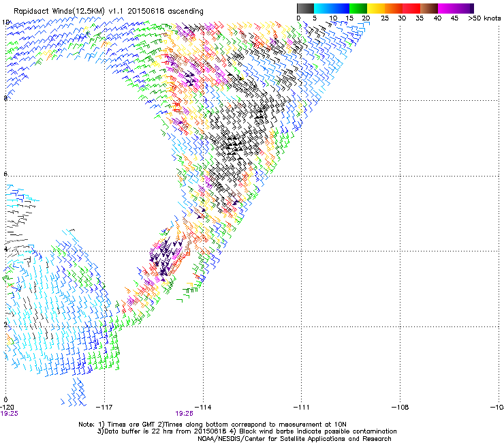Image resolution: width=504 pixels, height=443 pixels.
Task: Click the "5" legend tick label
Action: [315, 18]
